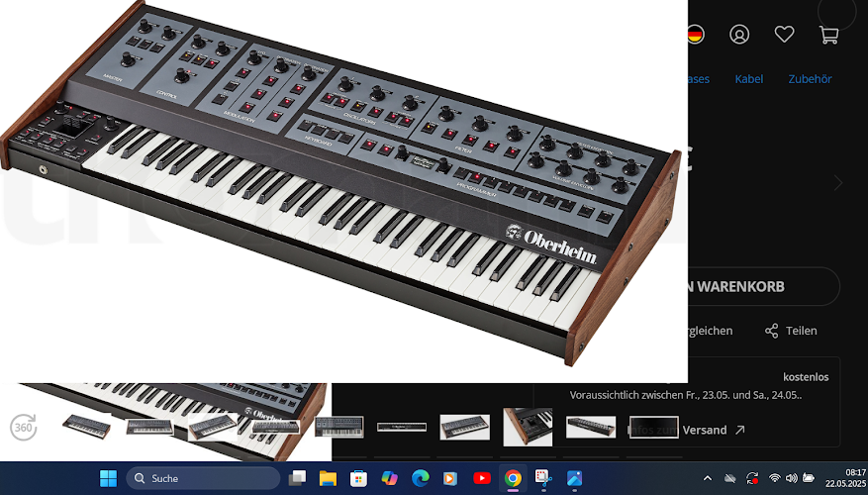Open the user account icon

[x=739, y=35]
